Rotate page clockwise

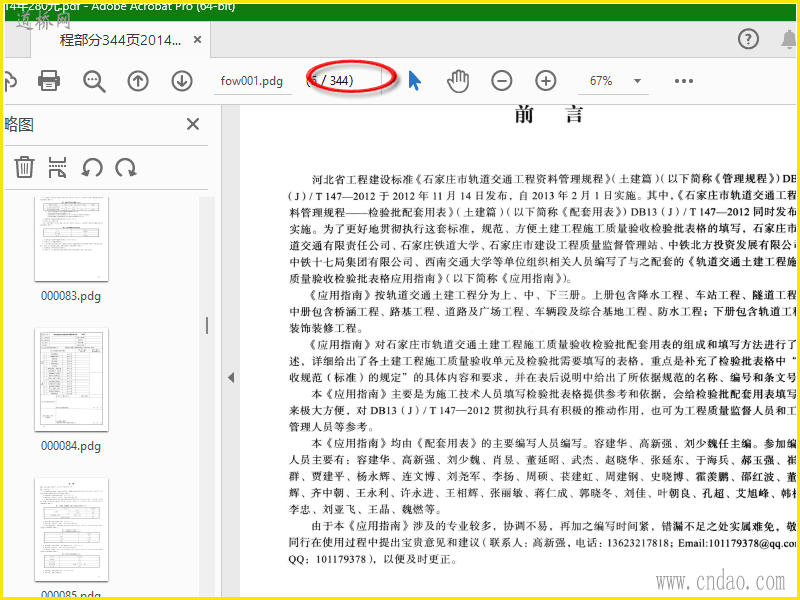(126, 167)
